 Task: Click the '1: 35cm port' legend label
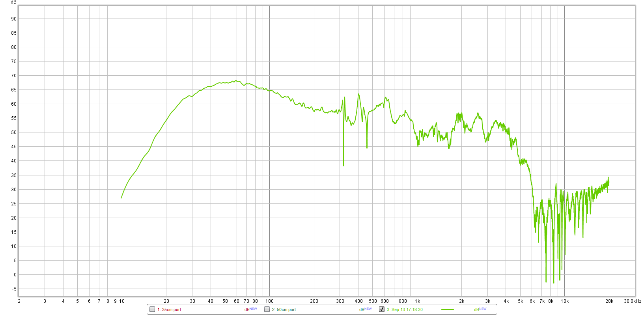(169, 309)
